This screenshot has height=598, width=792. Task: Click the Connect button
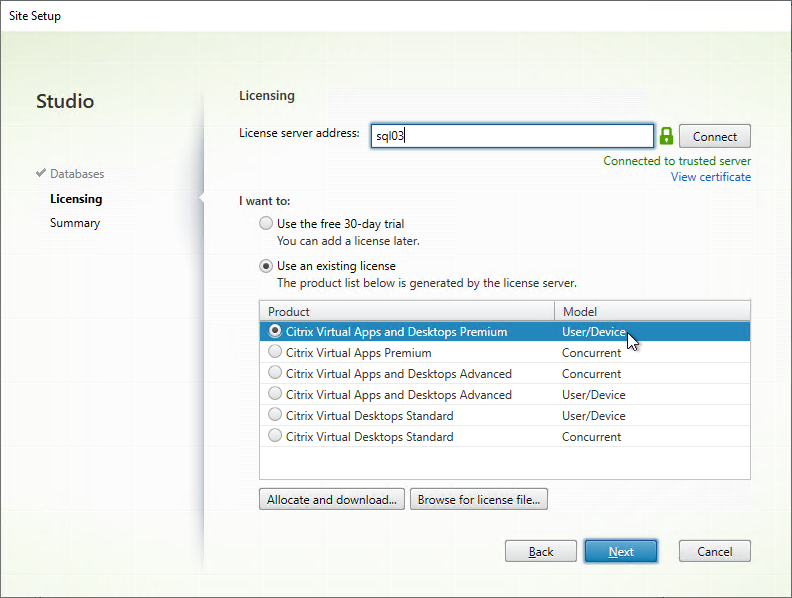click(715, 136)
